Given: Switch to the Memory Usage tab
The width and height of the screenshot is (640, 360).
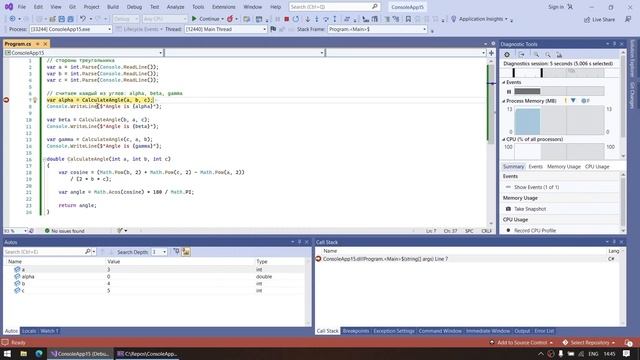Looking at the screenshot, I should pos(564,167).
